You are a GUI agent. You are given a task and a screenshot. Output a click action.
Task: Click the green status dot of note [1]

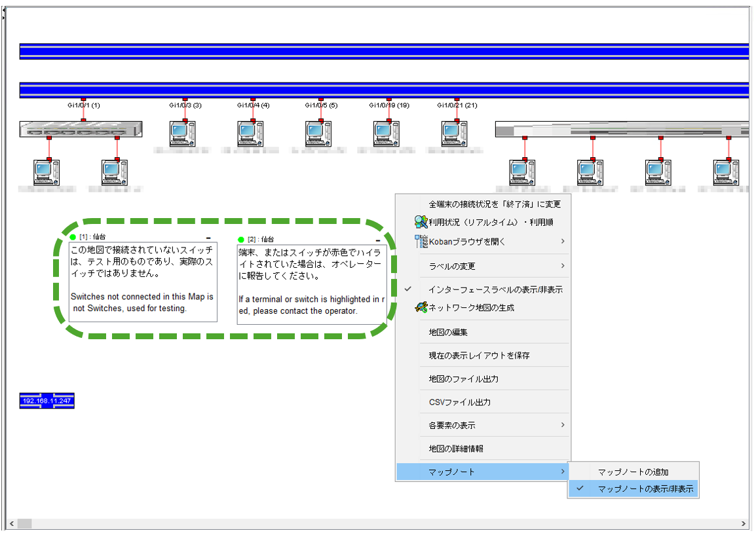tap(73, 237)
